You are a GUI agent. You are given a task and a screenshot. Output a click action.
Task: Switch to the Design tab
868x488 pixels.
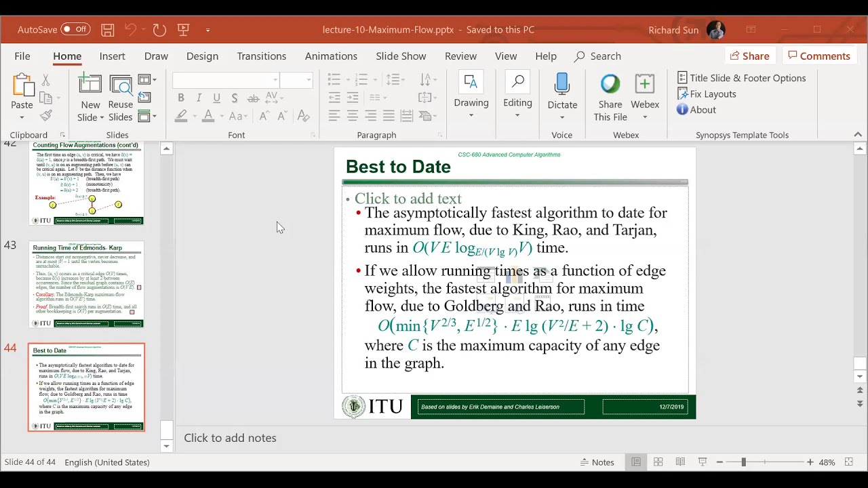point(202,56)
